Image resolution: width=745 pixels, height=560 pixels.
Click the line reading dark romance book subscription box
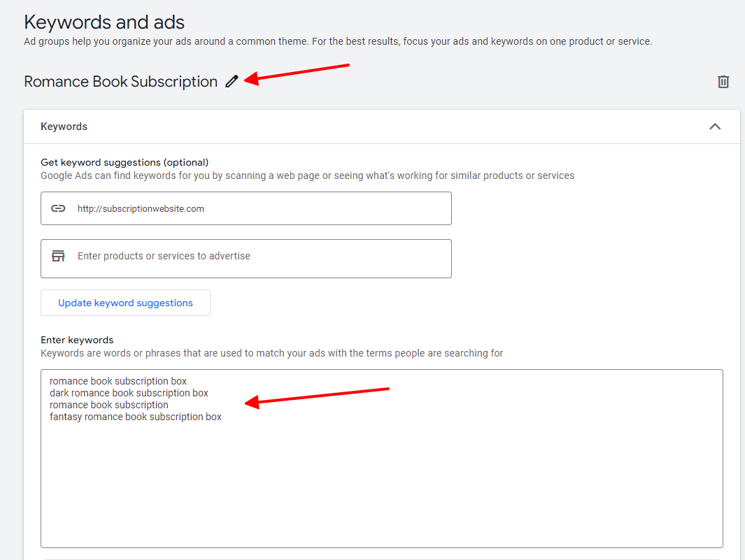coord(129,392)
